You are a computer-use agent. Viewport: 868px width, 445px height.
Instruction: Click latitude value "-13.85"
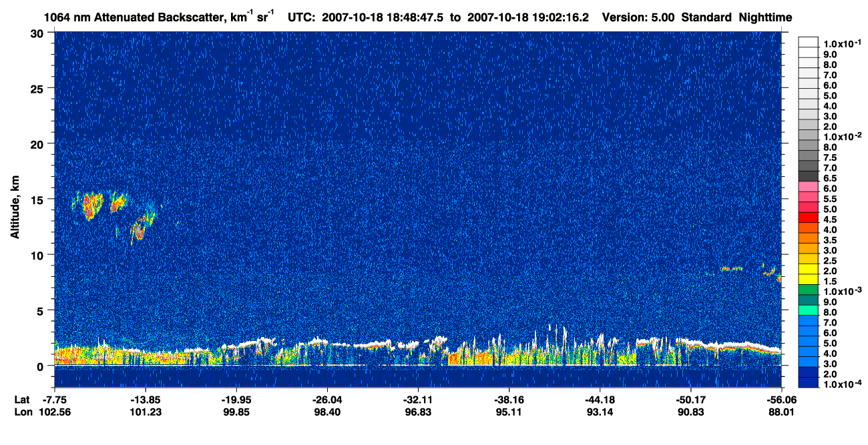click(x=146, y=399)
